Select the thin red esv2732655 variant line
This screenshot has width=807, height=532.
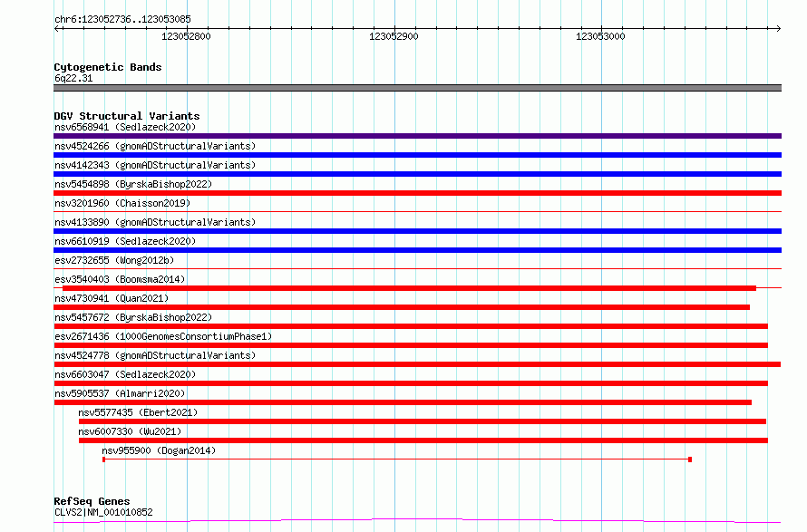pyautogui.click(x=417, y=268)
